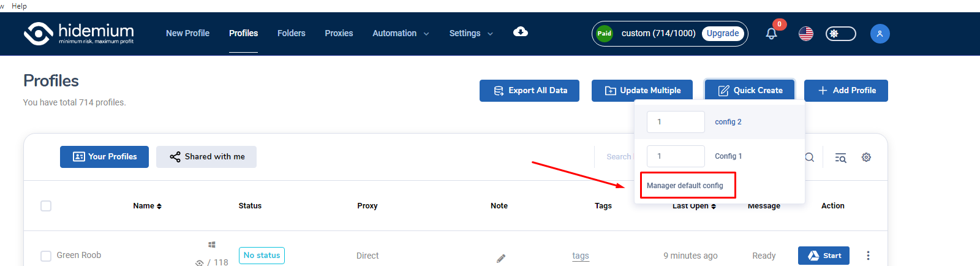Start the Green Roob profile
The height and width of the screenshot is (266, 980).
(x=823, y=256)
